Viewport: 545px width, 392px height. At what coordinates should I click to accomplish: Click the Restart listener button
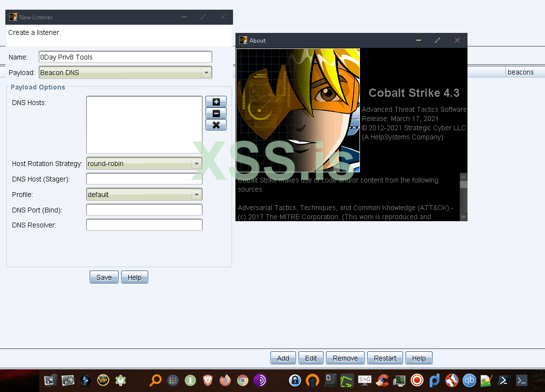tap(385, 358)
